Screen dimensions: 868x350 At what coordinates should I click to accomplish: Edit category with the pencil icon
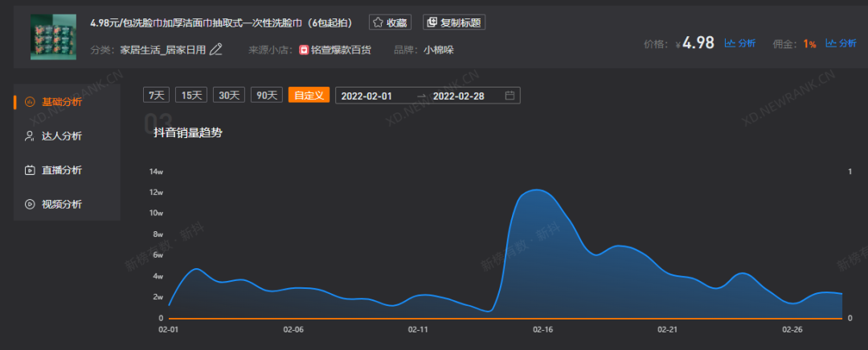pyautogui.click(x=216, y=50)
